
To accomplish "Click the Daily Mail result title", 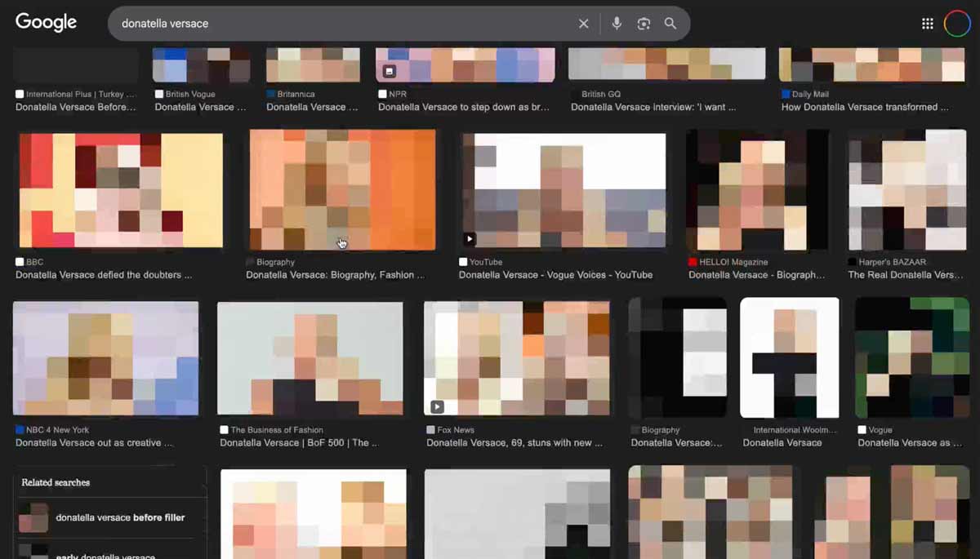I will click(x=864, y=107).
